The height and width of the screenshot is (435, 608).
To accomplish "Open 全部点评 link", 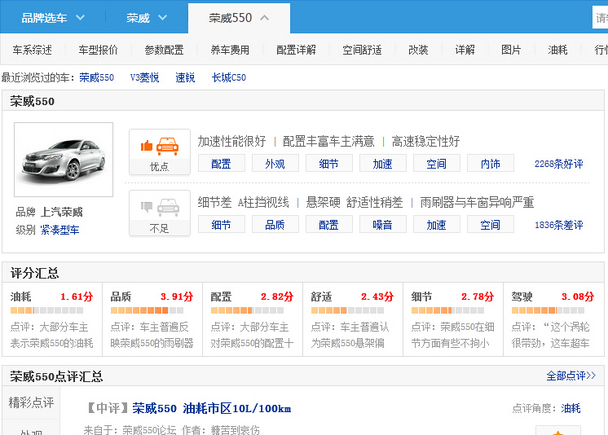I will click(571, 376).
